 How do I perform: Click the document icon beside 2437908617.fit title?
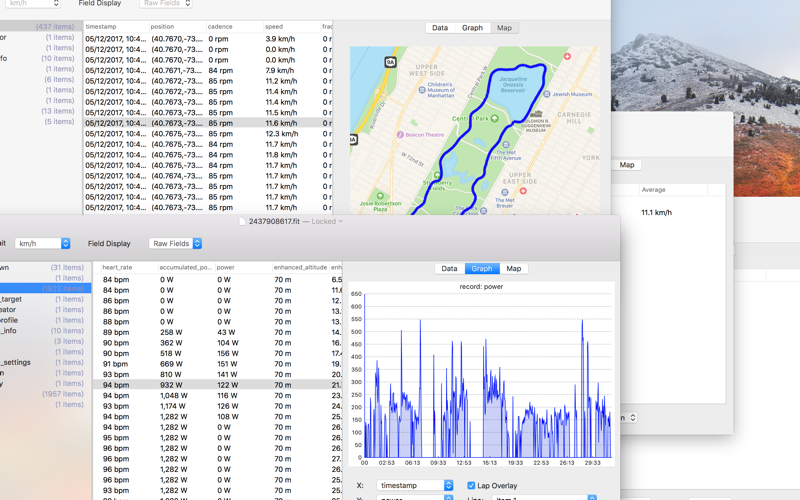click(243, 221)
